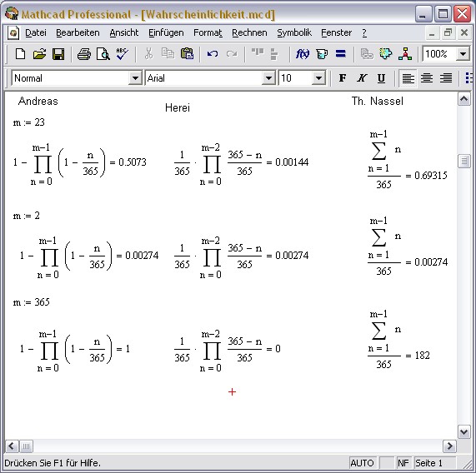This screenshot has height=473, width=476.
Task: Open the Bearbeiten menu
Action: 78,32
